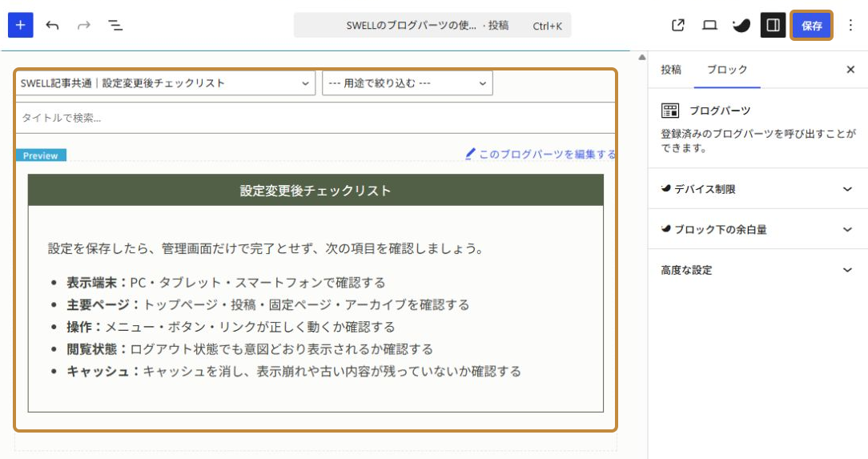868x459 pixels.
Task: Toggle the settings sidebar panel
Action: [x=773, y=26]
